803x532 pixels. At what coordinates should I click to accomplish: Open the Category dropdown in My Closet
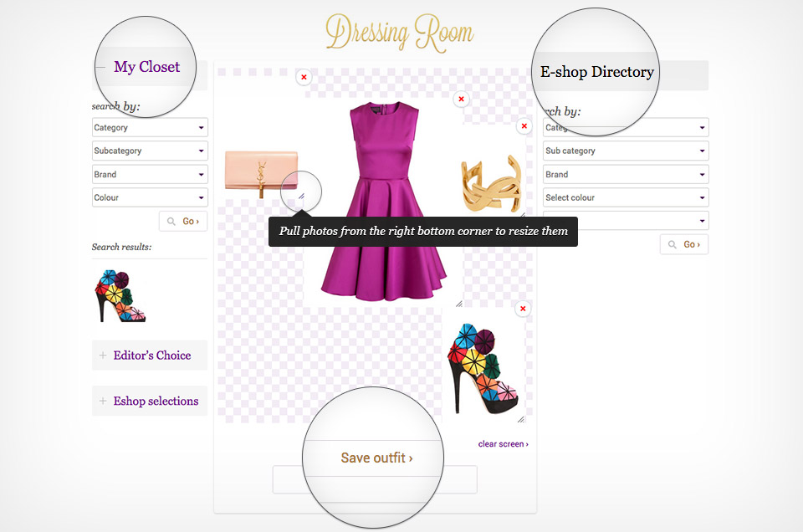(x=149, y=127)
